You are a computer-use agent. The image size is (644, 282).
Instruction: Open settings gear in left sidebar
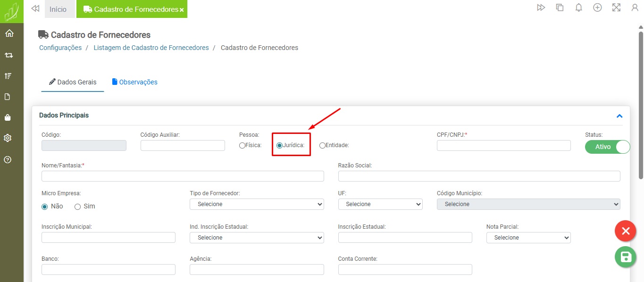click(8, 138)
